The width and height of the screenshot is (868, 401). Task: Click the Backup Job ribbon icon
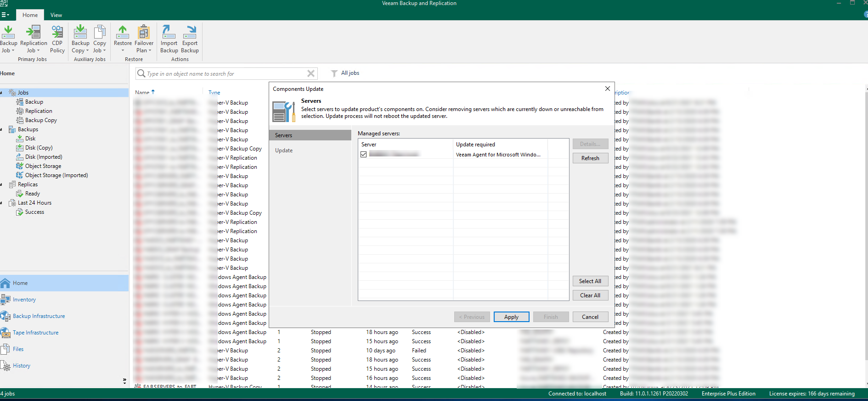(8, 32)
